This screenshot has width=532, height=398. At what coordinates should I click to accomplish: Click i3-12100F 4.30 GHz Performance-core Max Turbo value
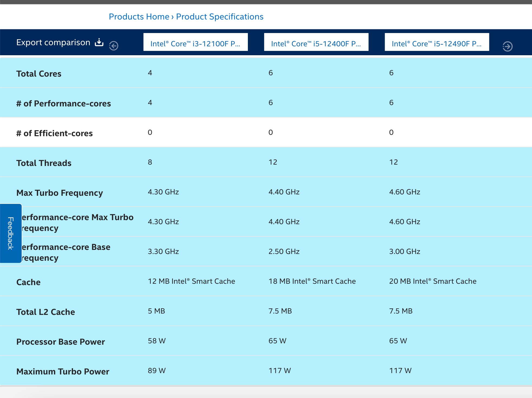pyautogui.click(x=163, y=222)
